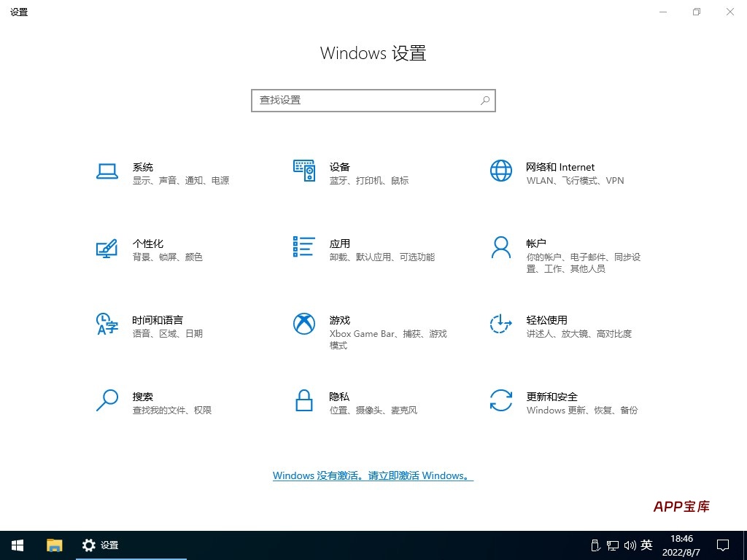747x560 pixels.
Task: Click the text 讲述人、放大镜、高对比度
Action: point(578,334)
